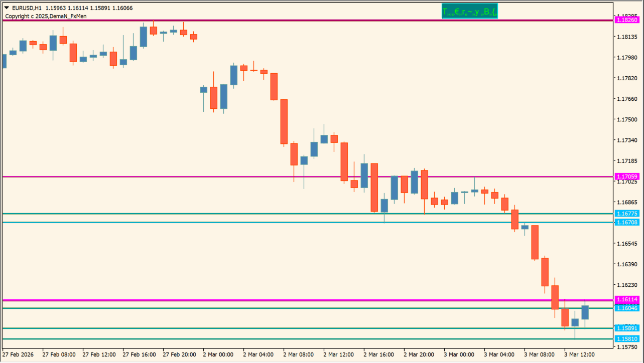Click the first blue candle at 2 Mar 00:00
This screenshot has height=363, width=644.
pyautogui.click(x=203, y=90)
